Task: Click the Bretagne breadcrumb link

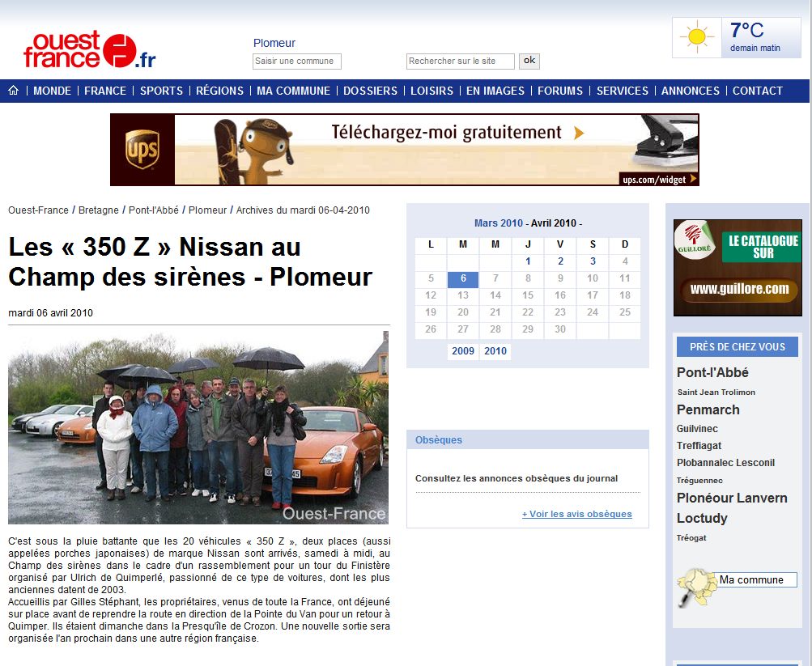Action: [x=99, y=210]
